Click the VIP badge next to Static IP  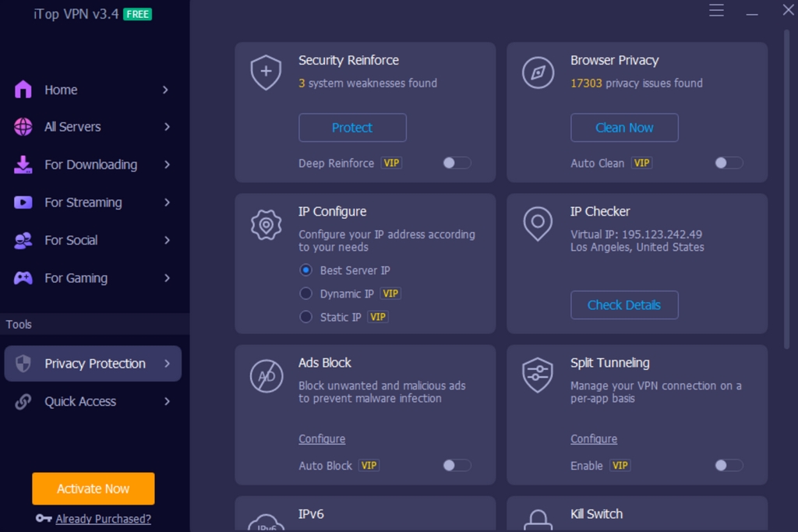[x=378, y=317]
